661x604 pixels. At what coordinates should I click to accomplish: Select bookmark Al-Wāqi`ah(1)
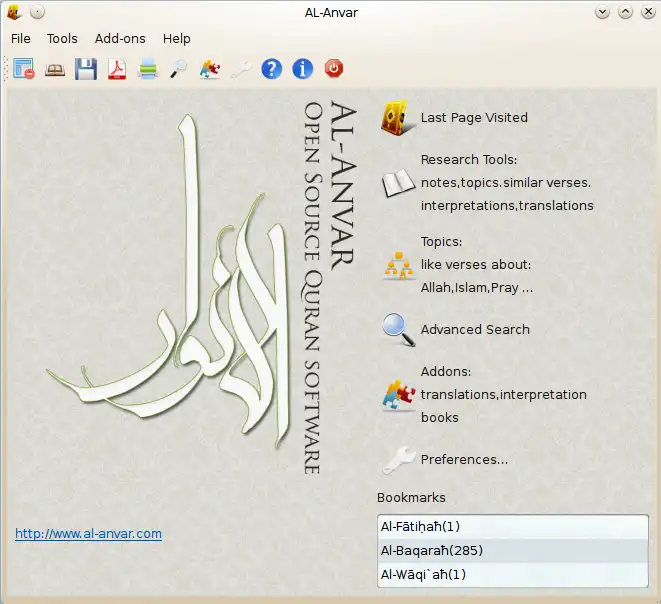[513, 574]
